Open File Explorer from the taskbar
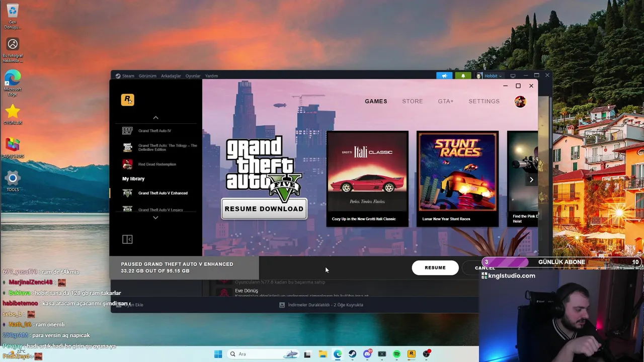Image resolution: width=644 pixels, height=362 pixels. 323,354
